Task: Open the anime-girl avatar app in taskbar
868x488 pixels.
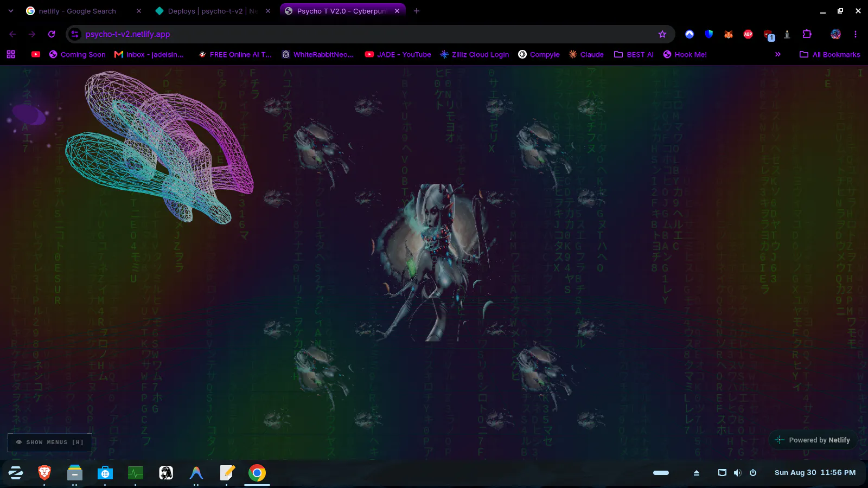Action: click(166, 473)
